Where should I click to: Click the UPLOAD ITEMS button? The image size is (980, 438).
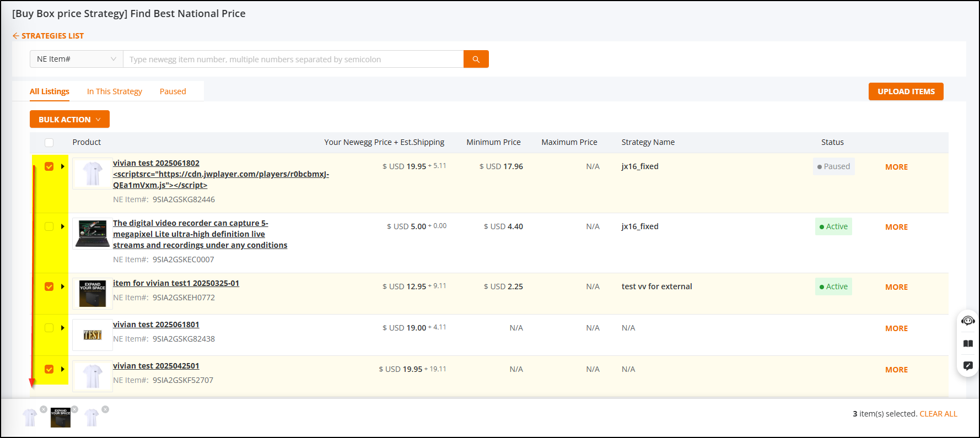906,91
